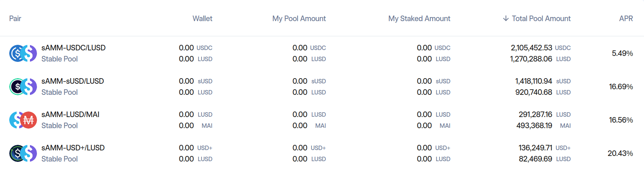Sort pools by Total Pool Amount
Viewport: 644px width, 173px height.
[x=541, y=19]
